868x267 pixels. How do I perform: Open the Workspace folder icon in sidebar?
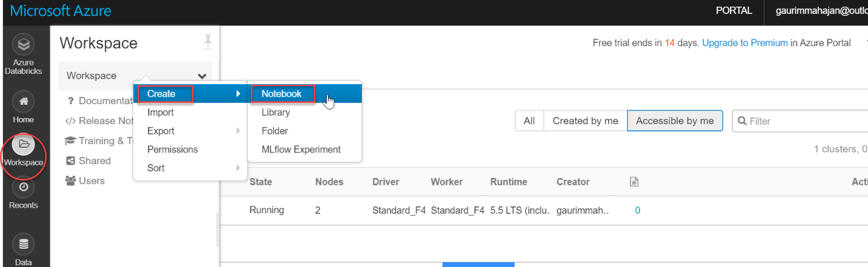(x=24, y=144)
